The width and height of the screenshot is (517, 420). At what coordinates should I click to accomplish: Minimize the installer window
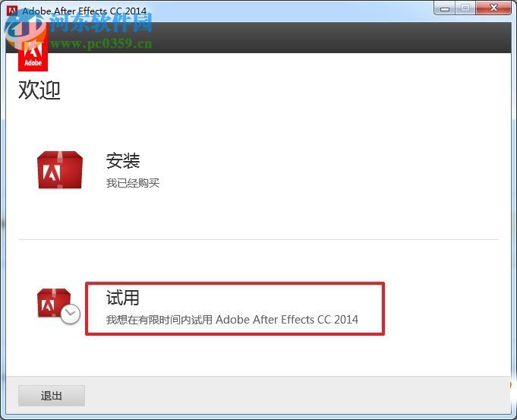(x=445, y=8)
